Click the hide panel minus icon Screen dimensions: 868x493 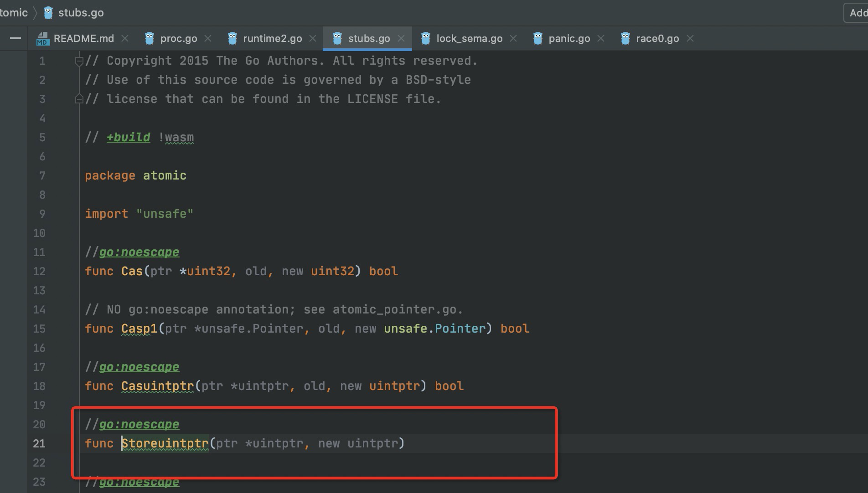pyautogui.click(x=15, y=39)
